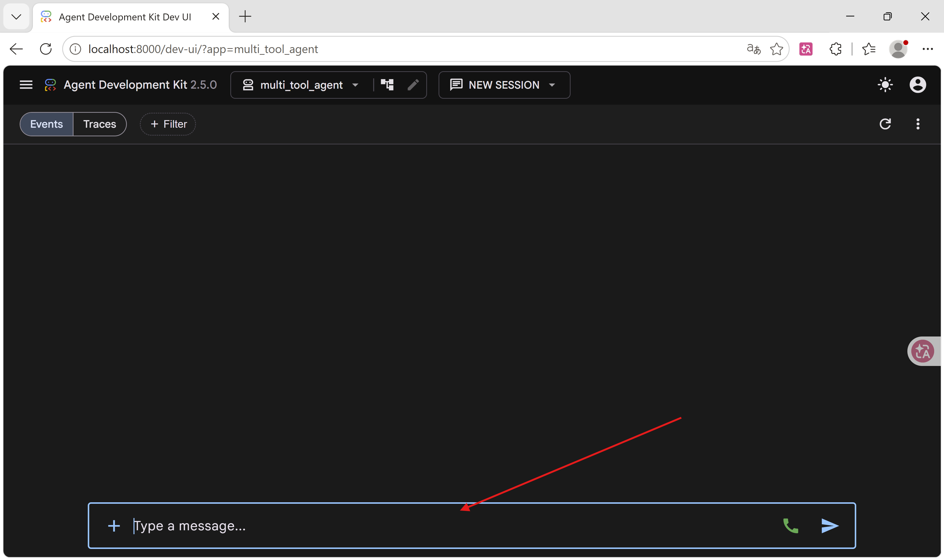Switch to the Traces tab
Screen dimensions: 944x560
point(100,124)
